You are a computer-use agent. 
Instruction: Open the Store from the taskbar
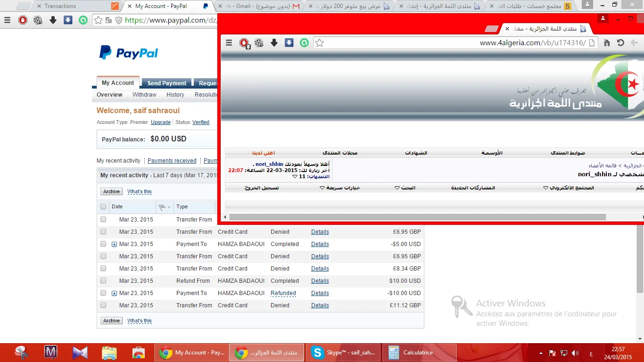(138, 353)
